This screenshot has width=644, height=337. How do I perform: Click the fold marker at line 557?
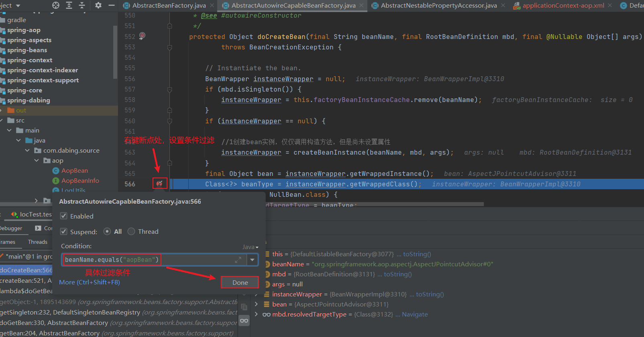click(x=169, y=90)
